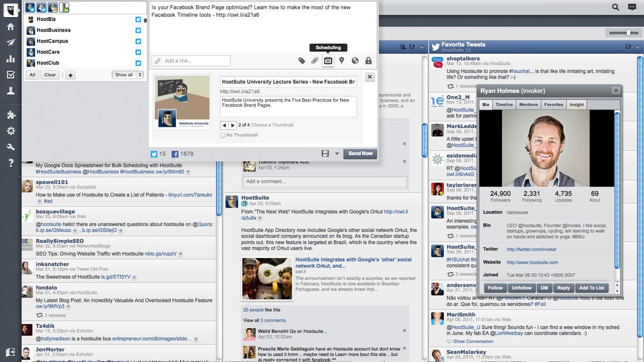Viewport: 644px width, 362px height.
Task: Click the HootSuite owl logo
Action: 10,9
